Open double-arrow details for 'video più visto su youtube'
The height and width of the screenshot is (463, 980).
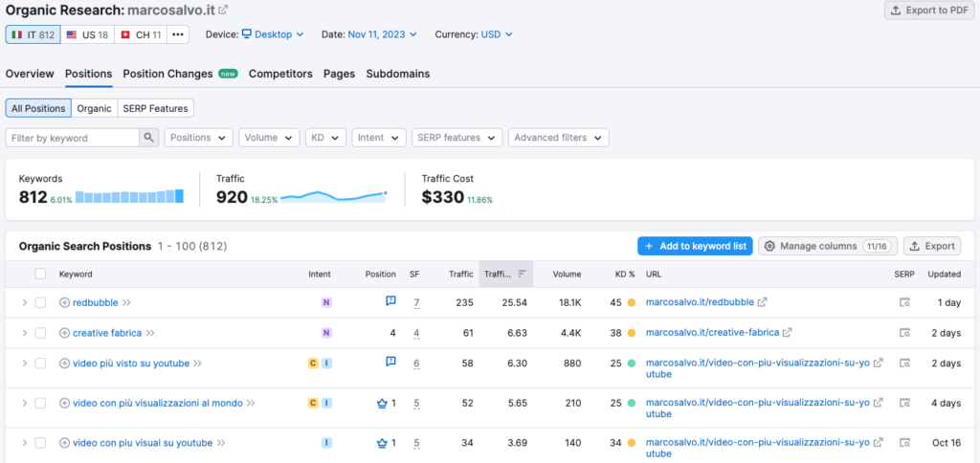[198, 363]
